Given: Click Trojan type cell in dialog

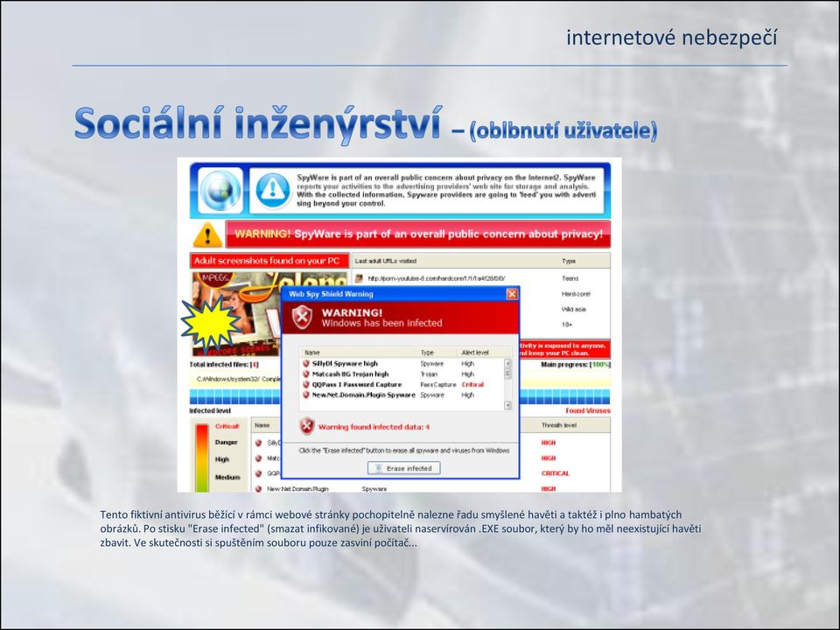Looking at the screenshot, I should 429,374.
